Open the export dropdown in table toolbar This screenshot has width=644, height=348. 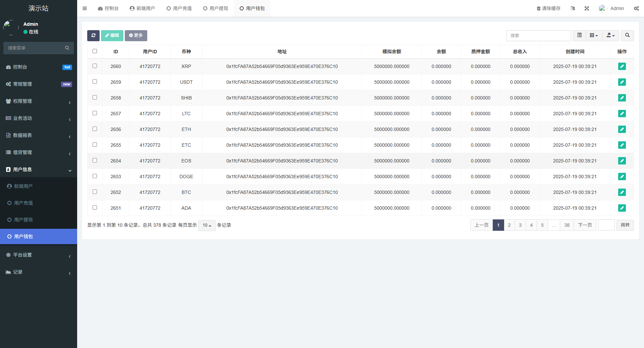point(610,36)
